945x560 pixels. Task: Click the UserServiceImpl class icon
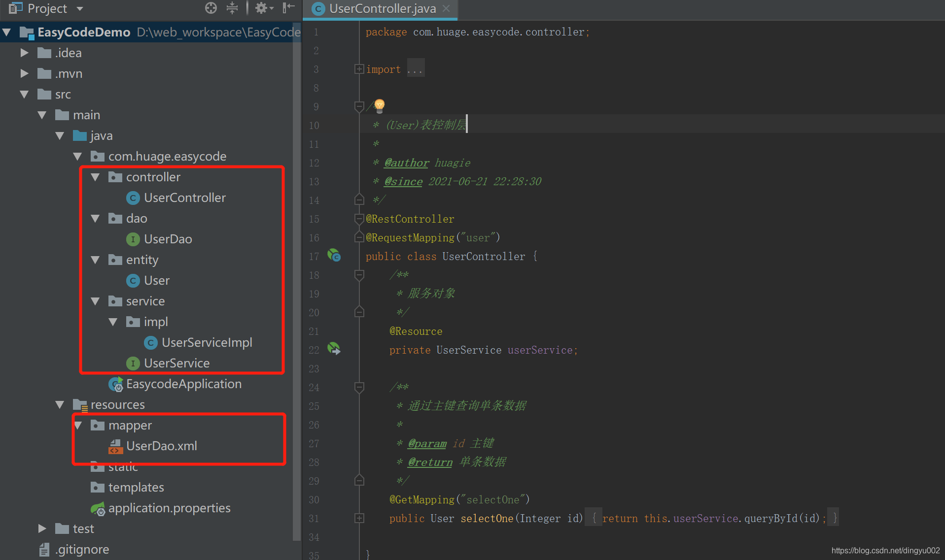[150, 343]
